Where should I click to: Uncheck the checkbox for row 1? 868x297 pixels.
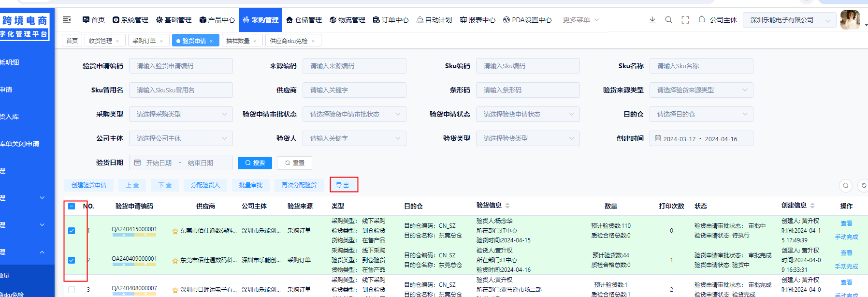[x=72, y=231]
